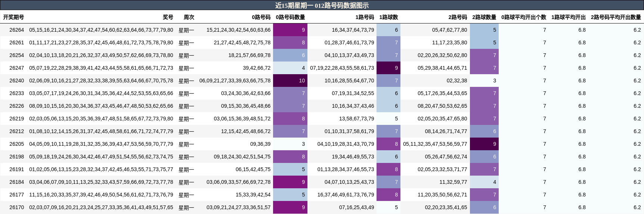Click 1路号码 cell 07,16,25,43,49
The image size is (644, 214).
357,207
